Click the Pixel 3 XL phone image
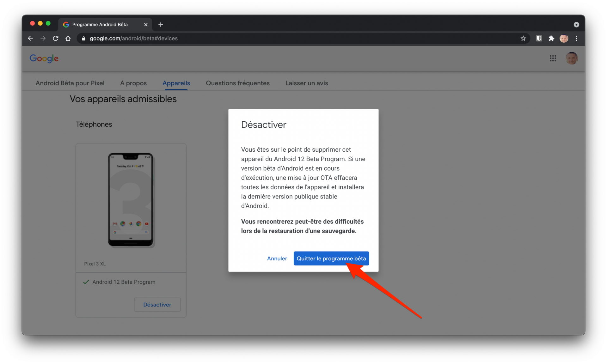The width and height of the screenshot is (607, 364). (131, 200)
